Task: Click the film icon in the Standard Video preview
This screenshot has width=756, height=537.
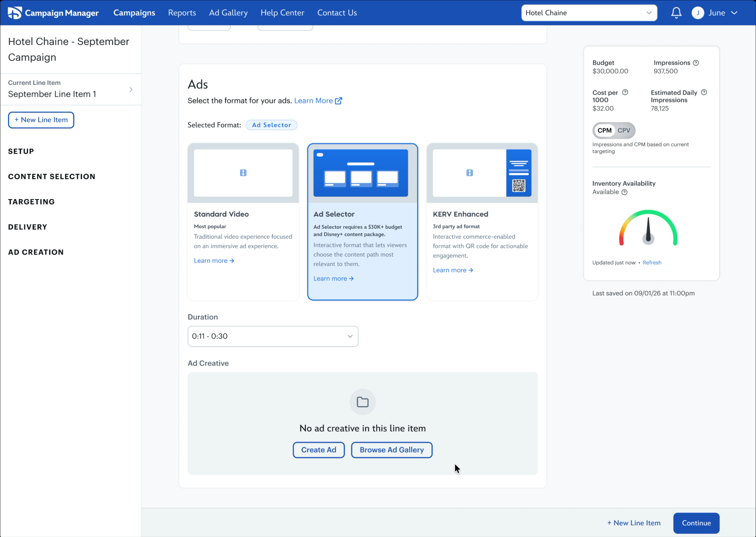Action: [243, 173]
